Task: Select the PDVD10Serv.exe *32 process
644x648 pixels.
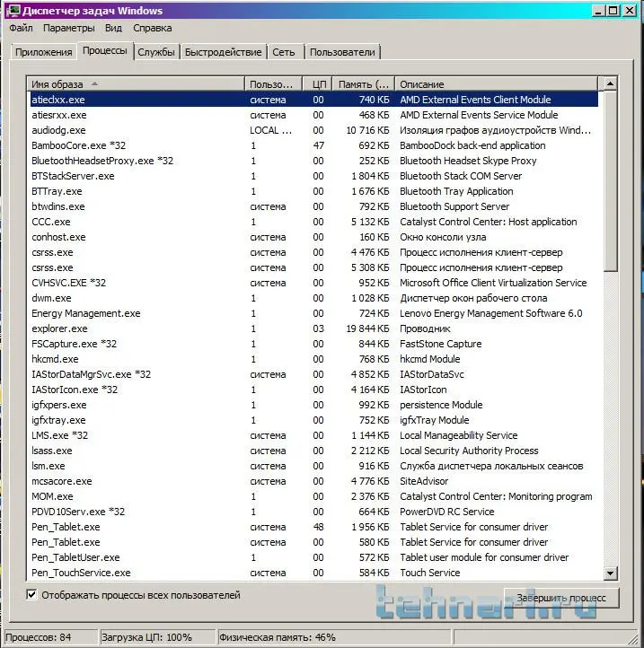Action: [314, 512]
